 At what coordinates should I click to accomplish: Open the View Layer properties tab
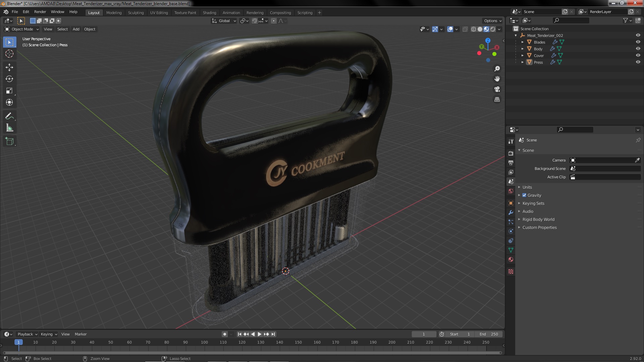point(511,172)
